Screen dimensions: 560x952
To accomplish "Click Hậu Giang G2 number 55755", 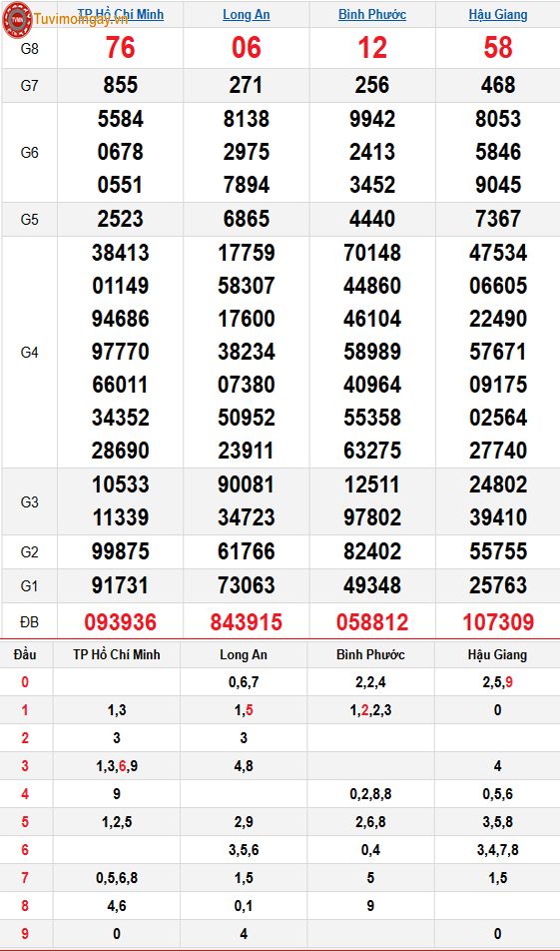I will click(x=497, y=551).
